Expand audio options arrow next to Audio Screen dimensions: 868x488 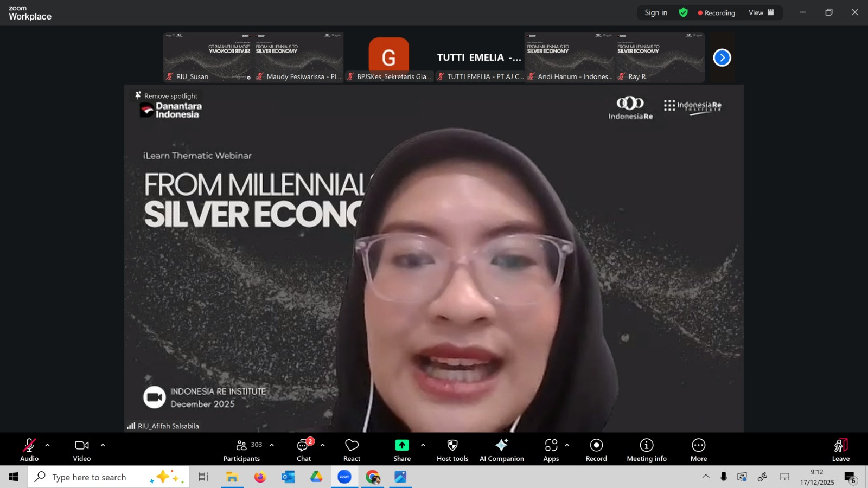(x=48, y=445)
